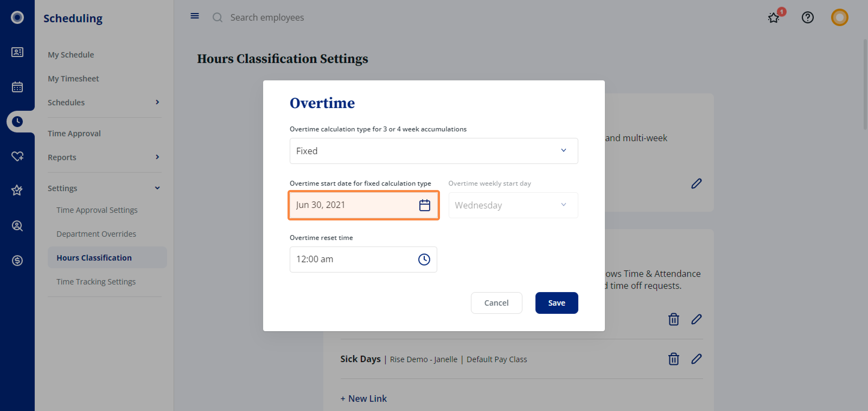Open the Overtime weekly start day dropdown
868x411 pixels.
(513, 205)
